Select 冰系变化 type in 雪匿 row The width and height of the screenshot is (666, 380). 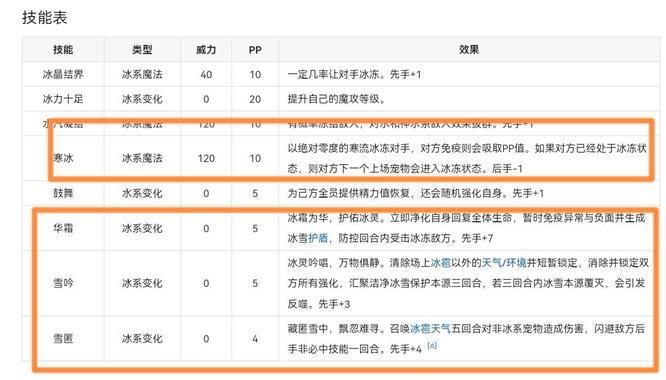[x=142, y=338]
